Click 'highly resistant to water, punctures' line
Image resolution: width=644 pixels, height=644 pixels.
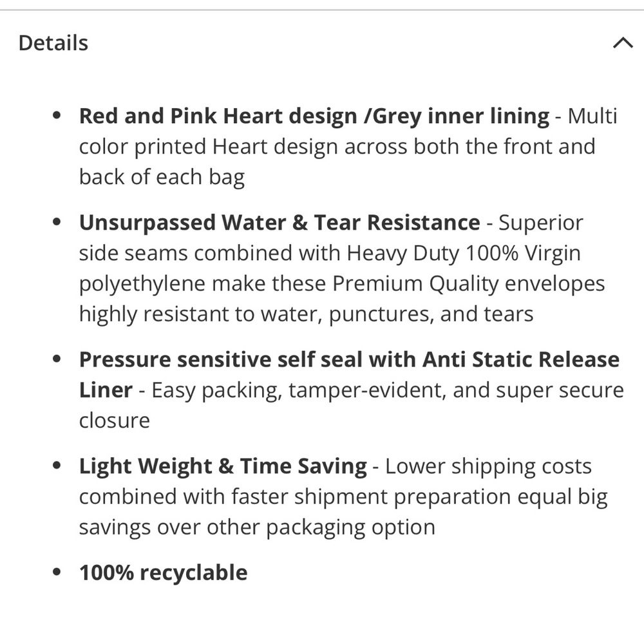[x=306, y=315]
